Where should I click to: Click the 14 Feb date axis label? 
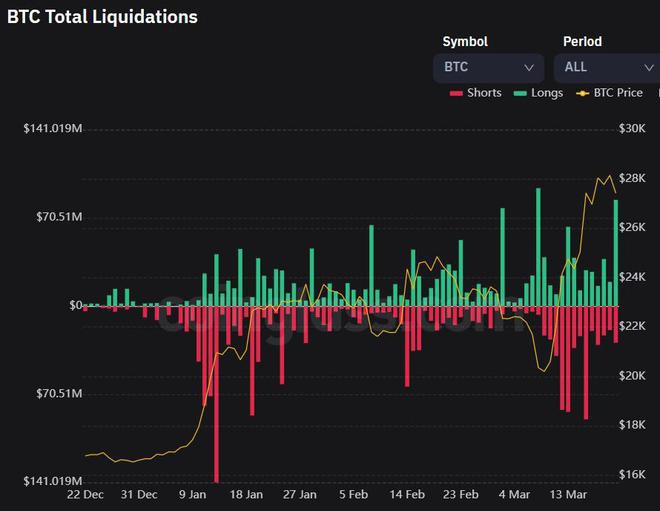pos(408,494)
